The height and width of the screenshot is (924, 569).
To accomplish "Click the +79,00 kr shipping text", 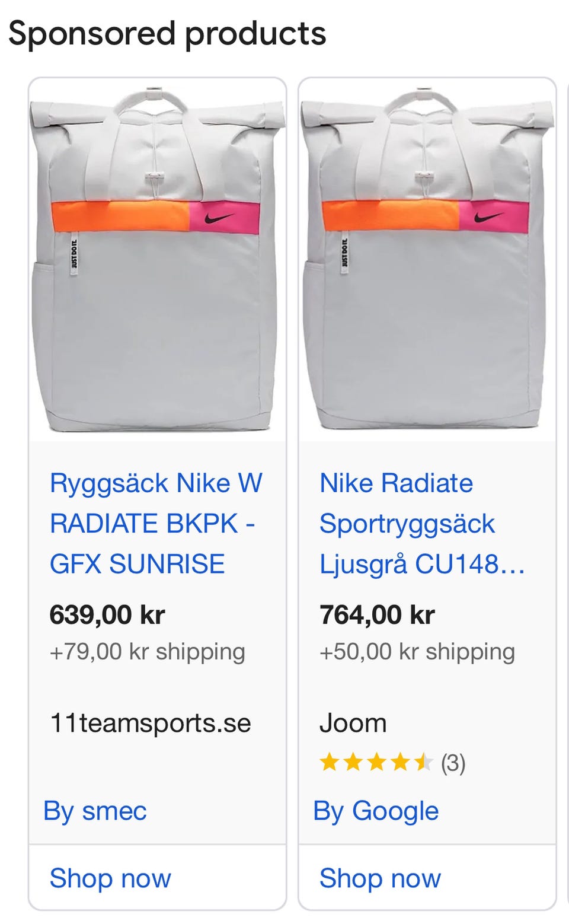I will pos(148,651).
